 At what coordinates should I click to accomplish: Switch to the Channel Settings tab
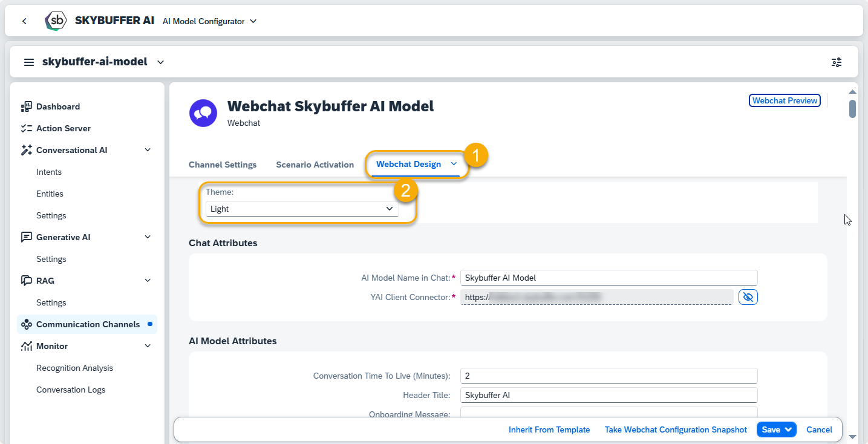(x=223, y=165)
